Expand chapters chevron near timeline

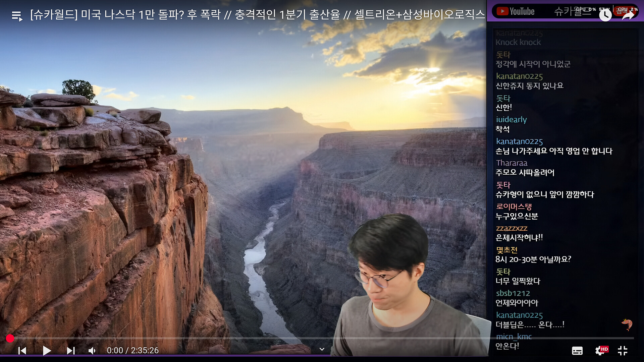coord(322,349)
